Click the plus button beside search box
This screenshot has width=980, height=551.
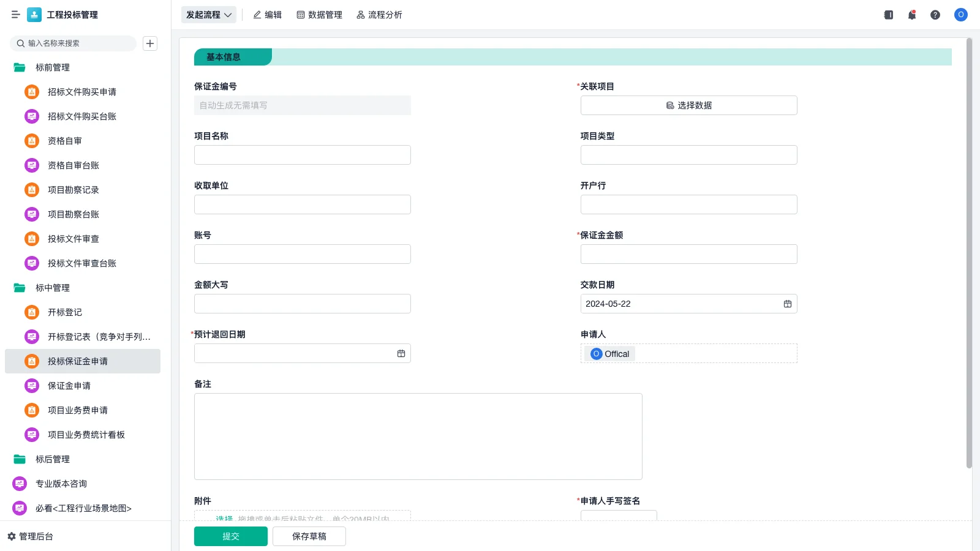click(x=150, y=43)
